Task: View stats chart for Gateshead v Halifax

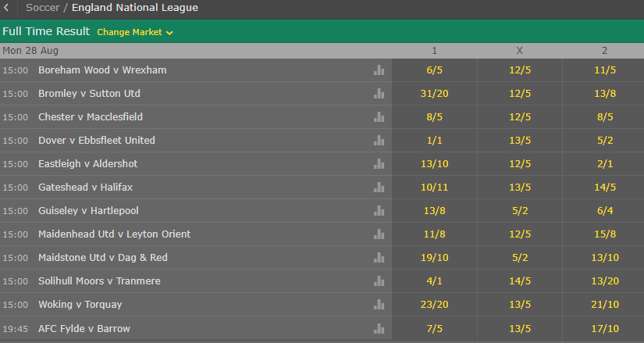Action: tap(379, 188)
